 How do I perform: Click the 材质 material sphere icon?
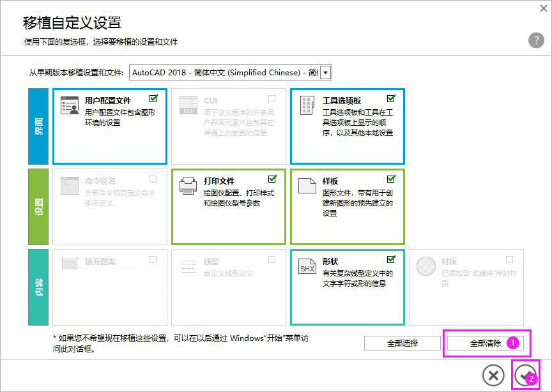tap(425, 265)
